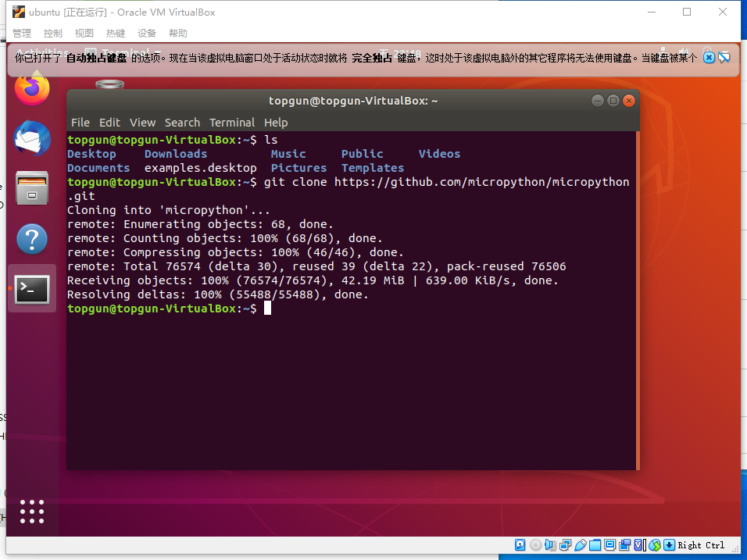Click the 'Desktop' directory name
The image size is (747, 560).
pos(91,154)
